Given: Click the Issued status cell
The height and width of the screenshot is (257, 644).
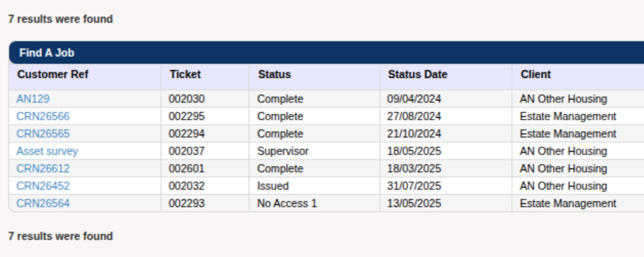Looking at the screenshot, I should pos(314,186).
